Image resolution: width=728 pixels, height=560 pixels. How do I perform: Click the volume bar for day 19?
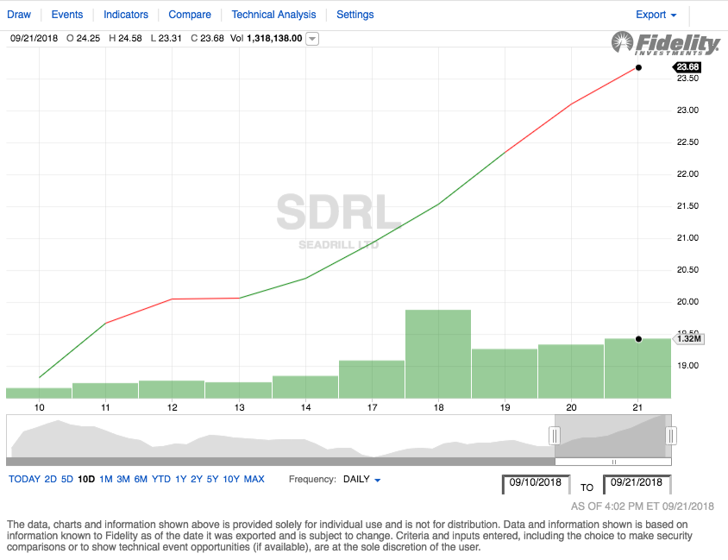[x=505, y=374]
